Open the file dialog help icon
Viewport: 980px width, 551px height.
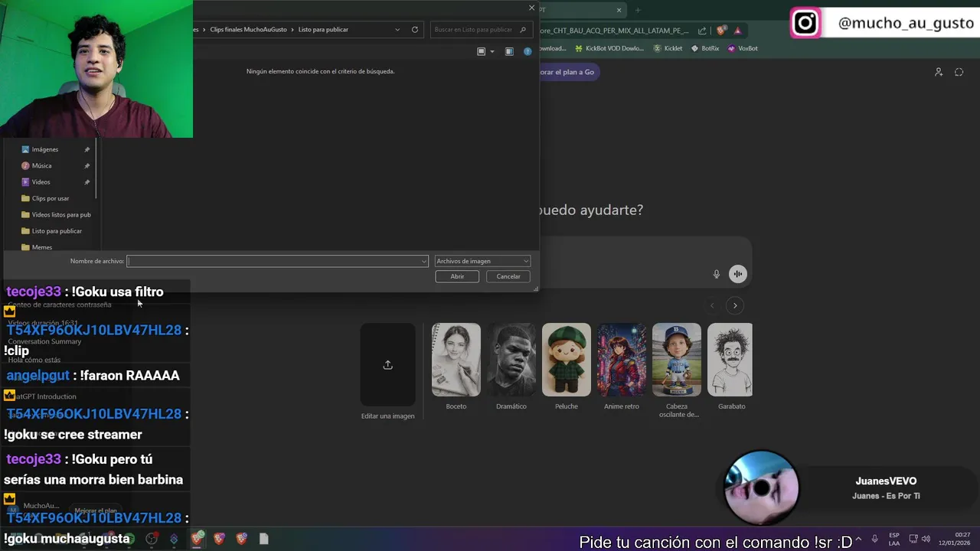point(528,51)
